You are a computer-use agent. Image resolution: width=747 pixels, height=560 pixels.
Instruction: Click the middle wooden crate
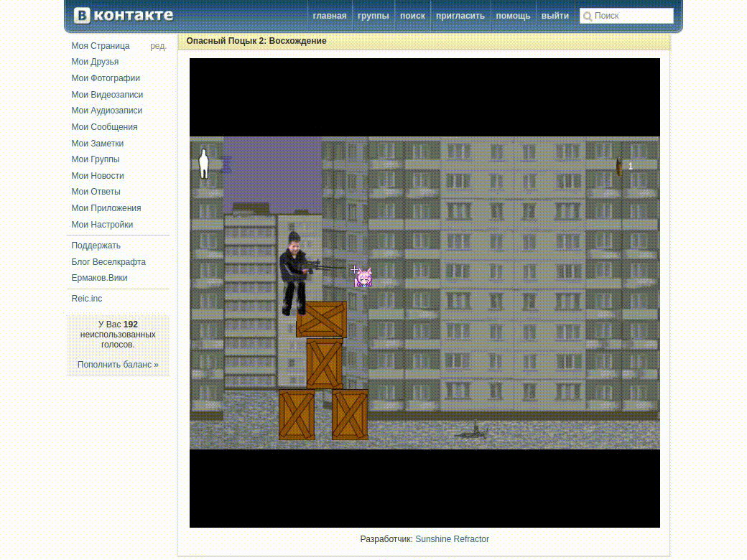[x=325, y=363]
